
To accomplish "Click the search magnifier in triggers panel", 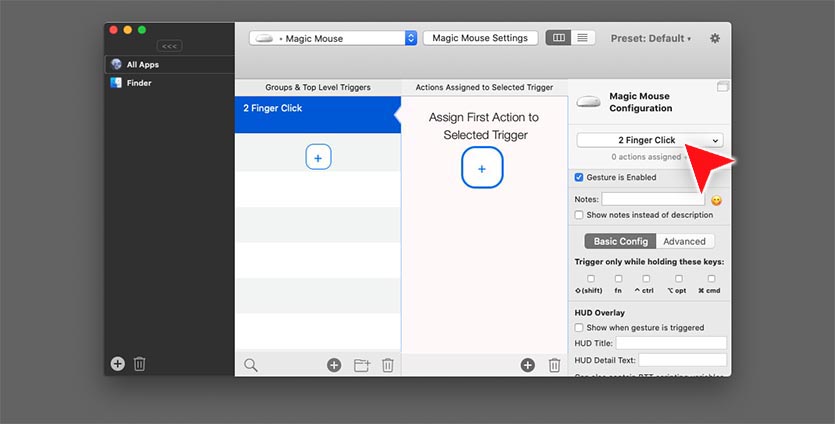I will 251,365.
